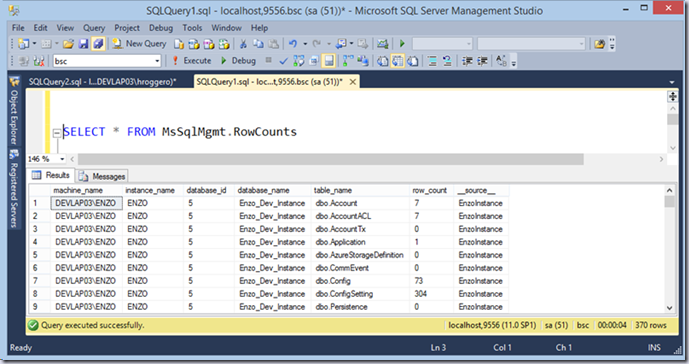Click the Change Connection icon
The height and width of the screenshot is (364, 689).
point(39,61)
